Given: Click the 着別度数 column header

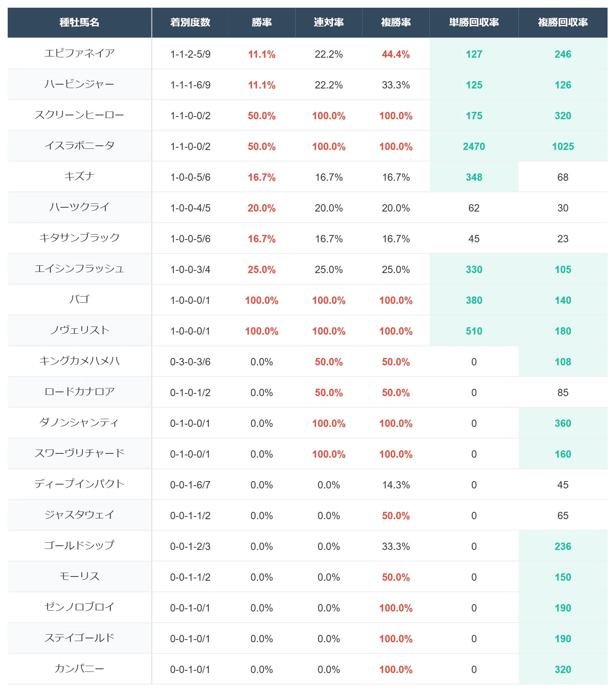Looking at the screenshot, I should point(190,22).
